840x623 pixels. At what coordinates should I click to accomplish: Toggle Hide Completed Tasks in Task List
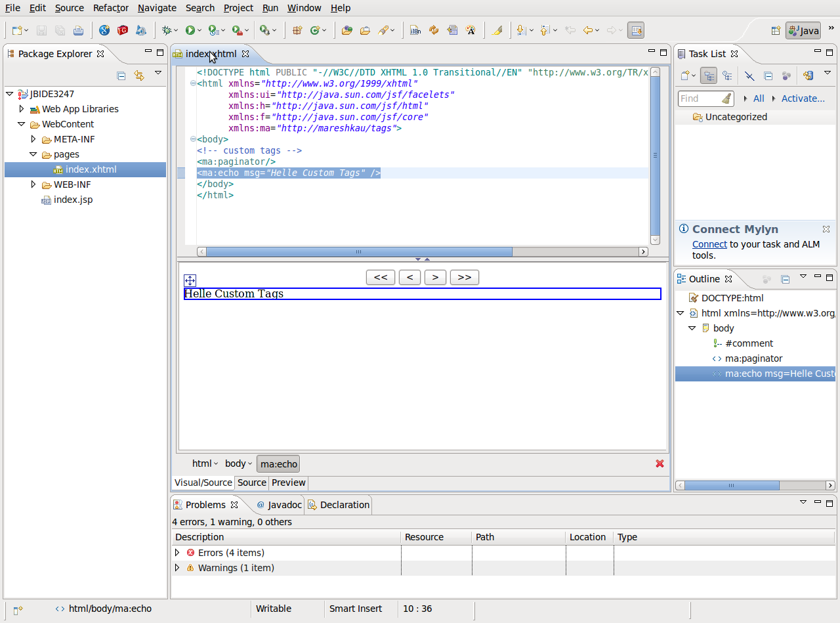tap(749, 75)
